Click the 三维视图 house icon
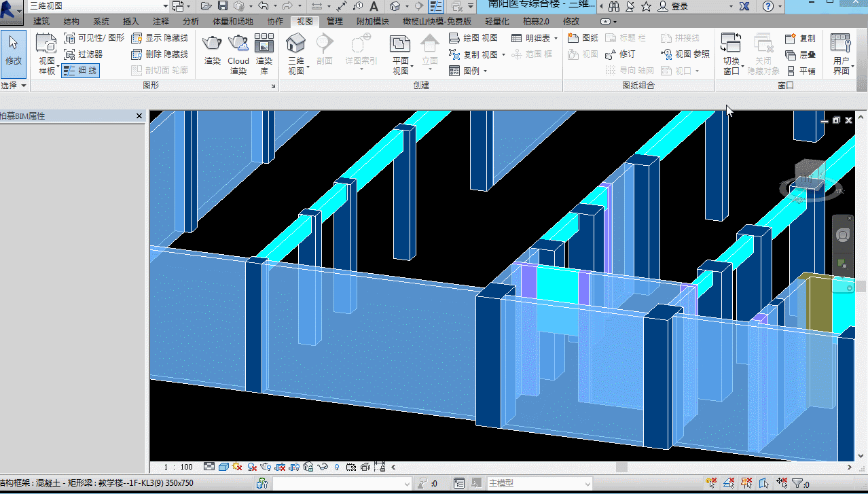Image resolution: width=868 pixels, height=494 pixels. [295, 43]
